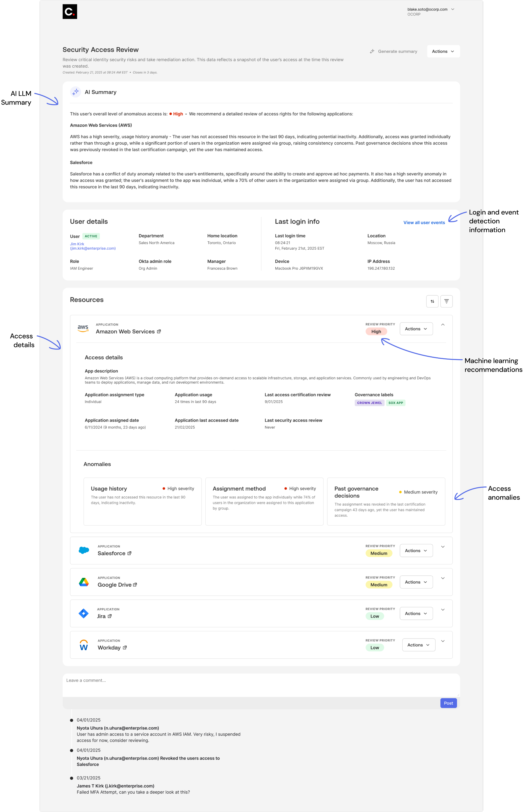The image size is (523, 812).
Task: Collapse the Amazon Web Services resource panel
Action: [x=443, y=325]
